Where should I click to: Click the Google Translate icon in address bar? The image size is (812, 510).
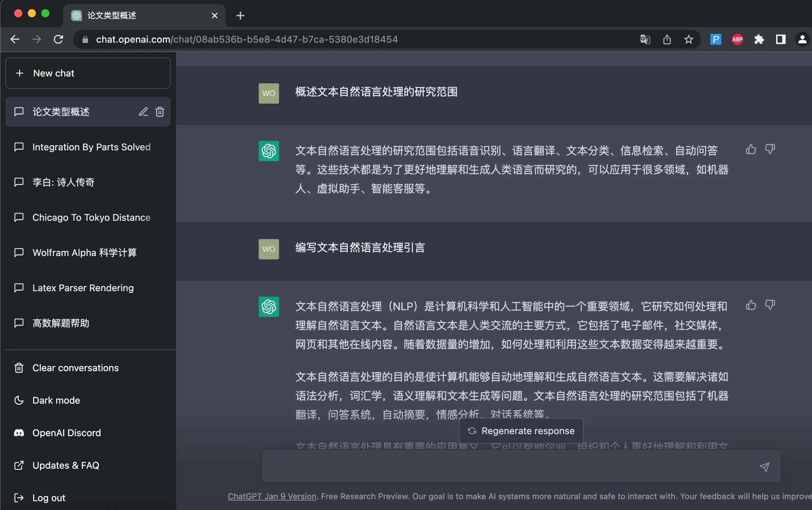(645, 39)
